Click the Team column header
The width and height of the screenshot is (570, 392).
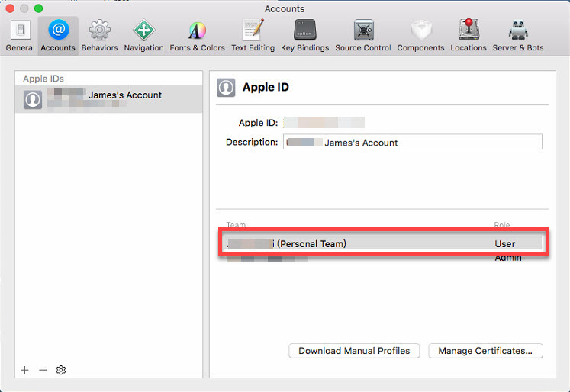pyautogui.click(x=236, y=225)
